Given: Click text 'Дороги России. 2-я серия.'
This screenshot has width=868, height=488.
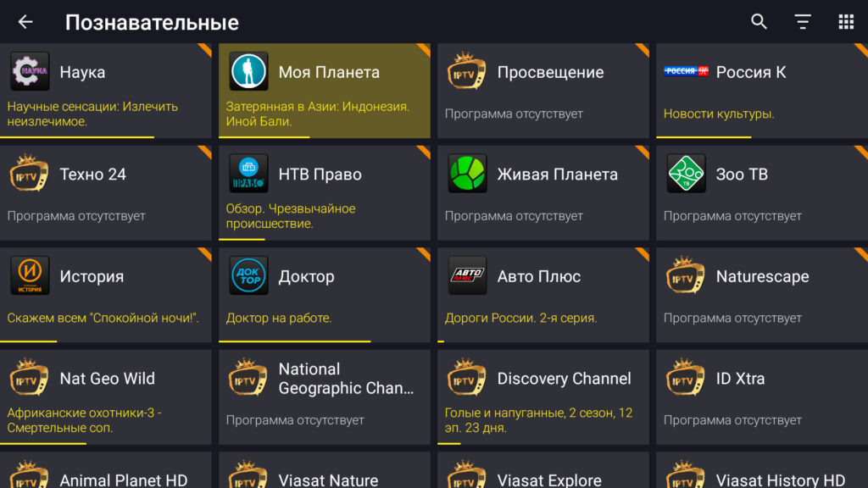Looking at the screenshot, I should [x=521, y=319].
